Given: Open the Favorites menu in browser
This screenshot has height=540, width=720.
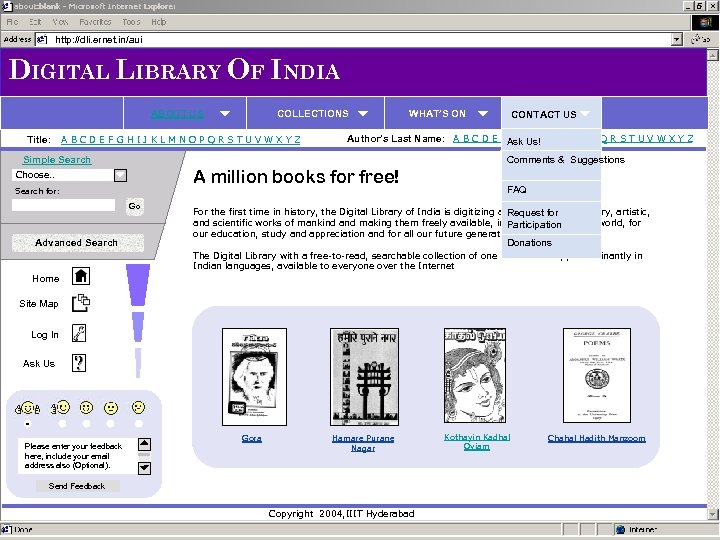Looking at the screenshot, I should pyautogui.click(x=95, y=22).
